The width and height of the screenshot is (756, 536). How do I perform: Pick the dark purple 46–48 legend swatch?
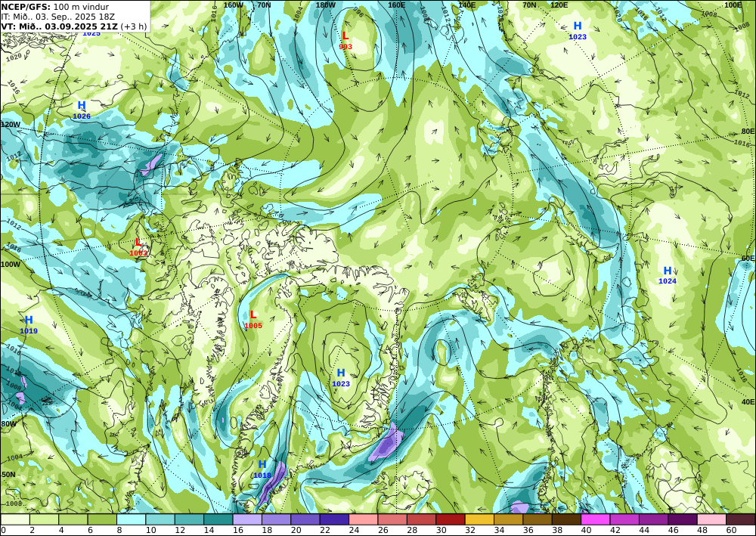pos(683,519)
